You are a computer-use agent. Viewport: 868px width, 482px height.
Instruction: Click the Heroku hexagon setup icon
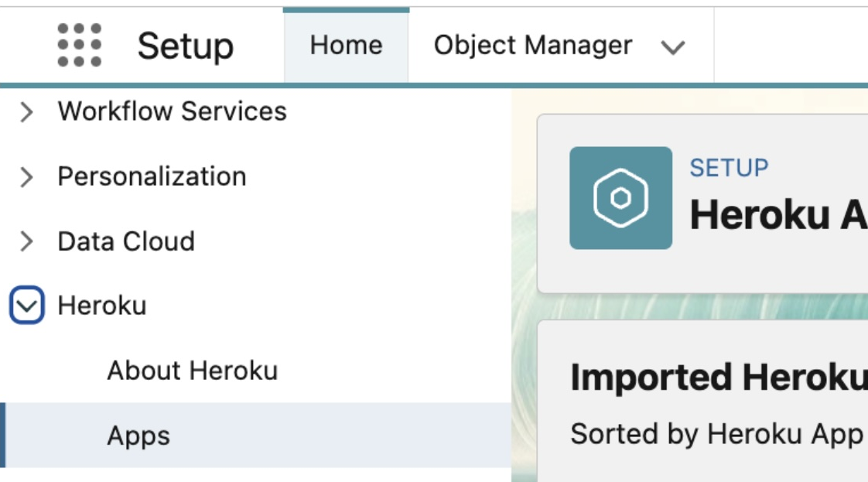click(620, 198)
